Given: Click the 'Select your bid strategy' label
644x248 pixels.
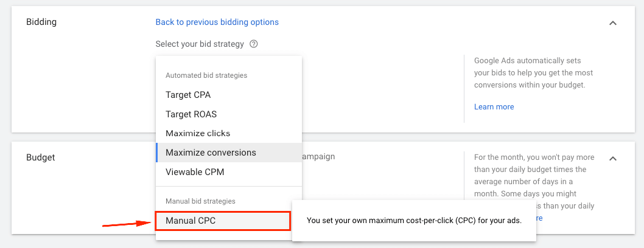Looking at the screenshot, I should 200,44.
